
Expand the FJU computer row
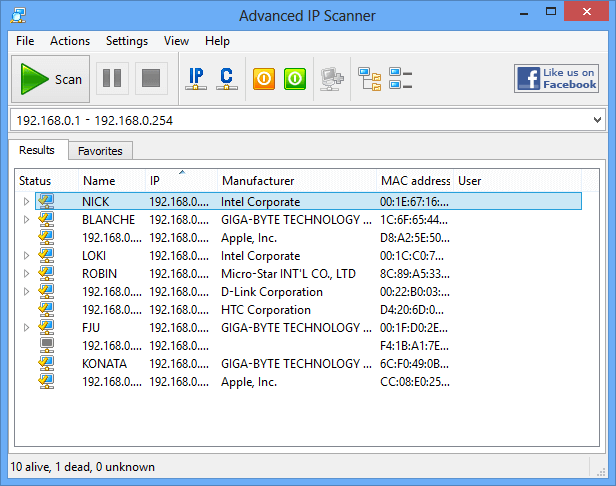point(27,328)
